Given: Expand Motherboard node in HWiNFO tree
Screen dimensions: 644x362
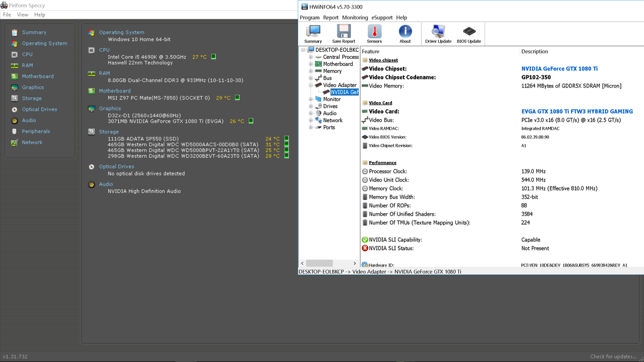Looking at the screenshot, I should click(x=311, y=64).
